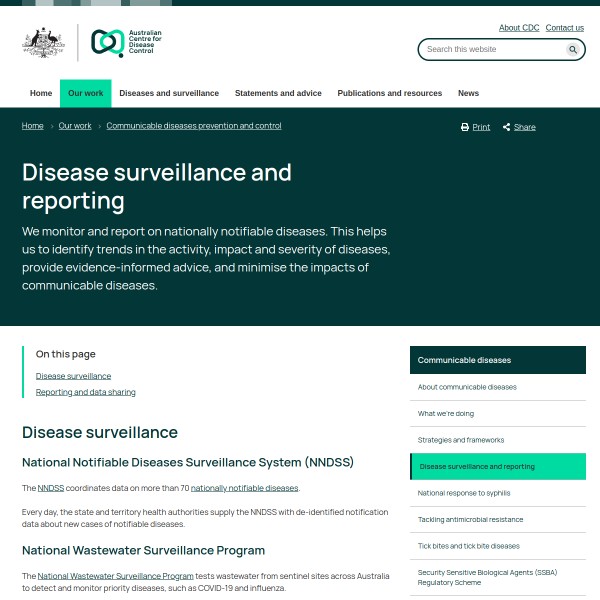600x600 pixels.
Task: Jump to Reporting and data sharing section
Action: (86, 392)
